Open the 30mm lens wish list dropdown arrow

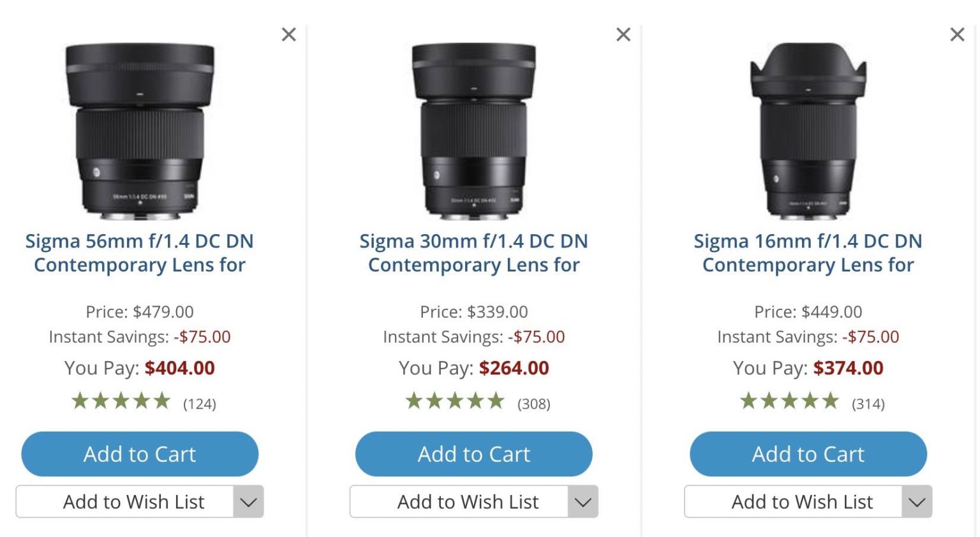point(583,502)
